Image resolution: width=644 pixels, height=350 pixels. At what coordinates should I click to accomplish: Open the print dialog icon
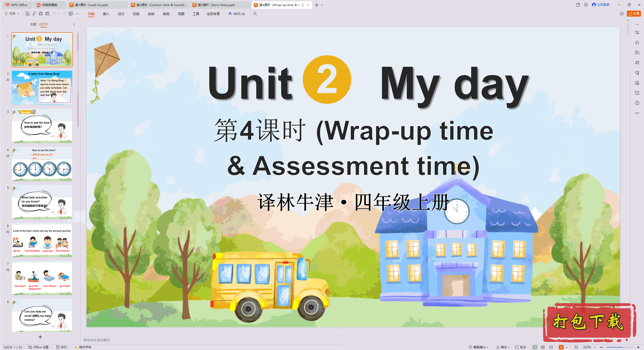pos(41,14)
